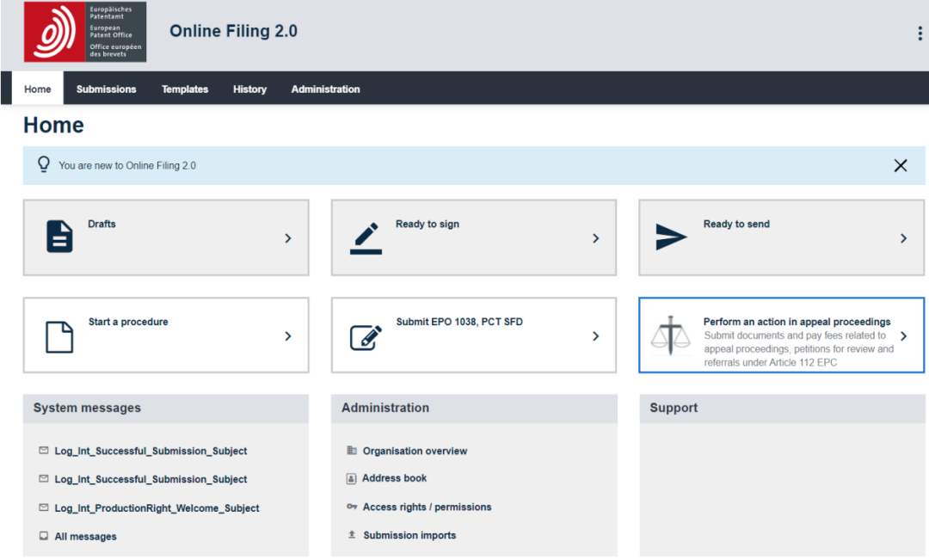Click the envelope icon beside Log_Int_ProductionRight_Welcome_Subject
This screenshot has height=560, width=929.
43,508
